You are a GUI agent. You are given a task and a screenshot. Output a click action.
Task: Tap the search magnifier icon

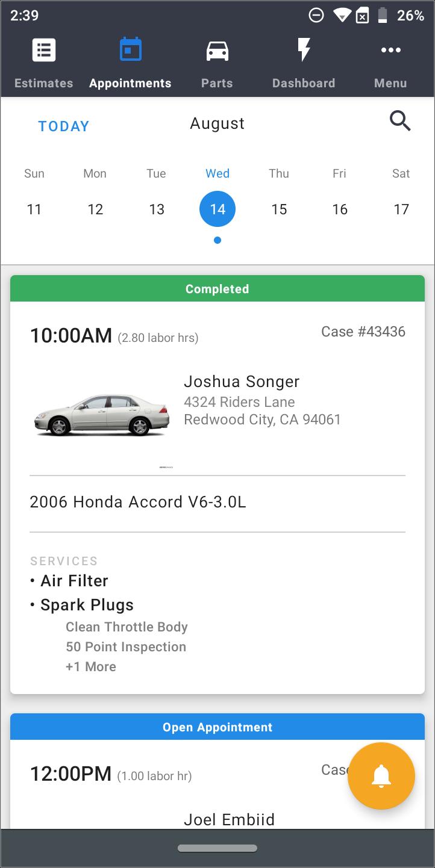[x=400, y=121]
